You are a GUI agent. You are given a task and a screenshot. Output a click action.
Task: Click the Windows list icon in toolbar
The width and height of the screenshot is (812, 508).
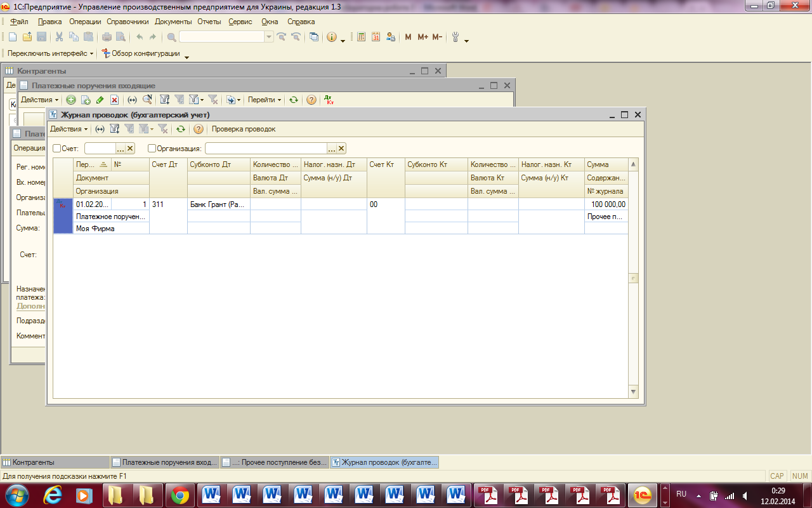(314, 37)
